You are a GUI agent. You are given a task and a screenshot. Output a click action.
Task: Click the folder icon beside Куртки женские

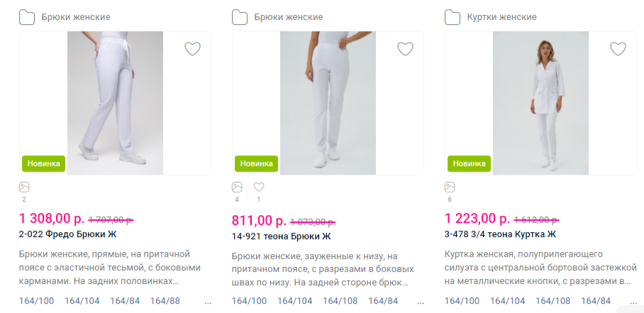(453, 17)
